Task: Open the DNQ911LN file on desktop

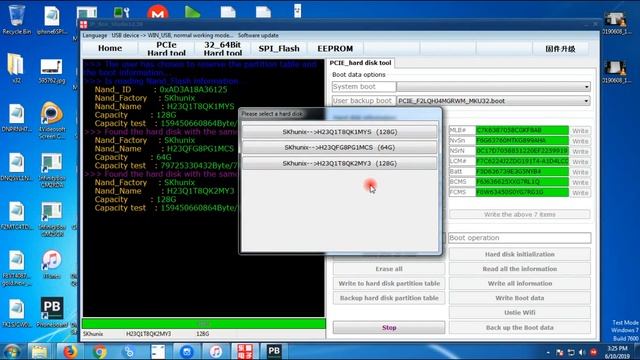Action: coord(16,167)
